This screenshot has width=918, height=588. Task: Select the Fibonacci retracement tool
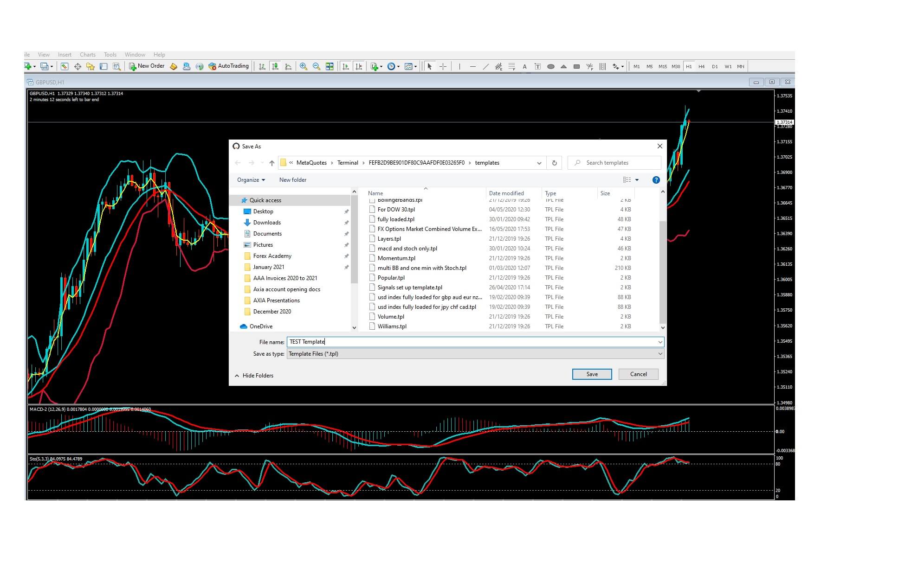click(511, 66)
